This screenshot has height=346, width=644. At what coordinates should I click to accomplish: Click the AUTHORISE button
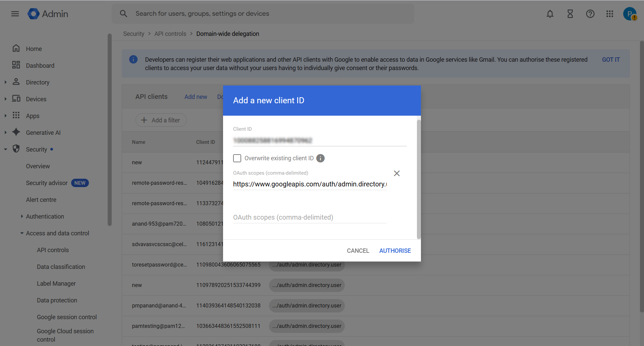(x=395, y=250)
